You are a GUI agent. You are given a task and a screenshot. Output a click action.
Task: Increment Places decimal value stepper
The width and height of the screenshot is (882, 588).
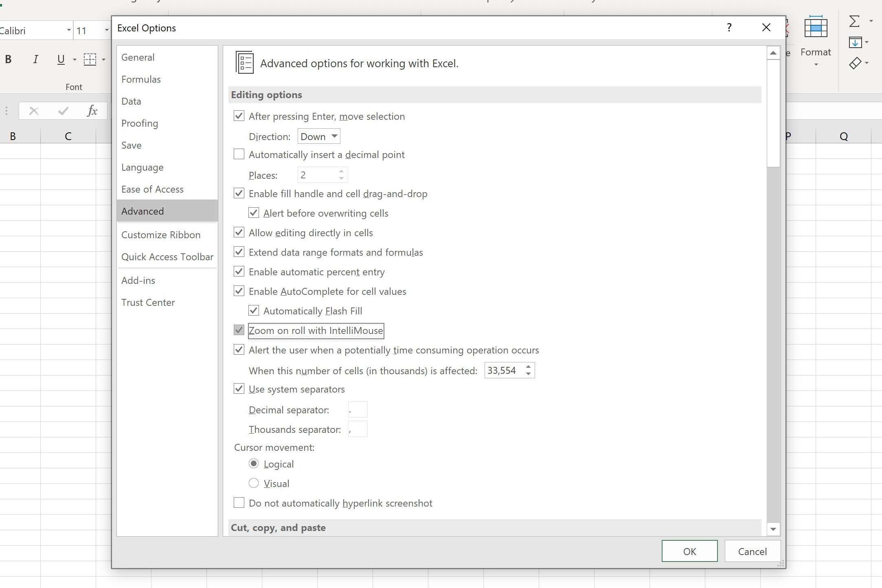pos(341,171)
